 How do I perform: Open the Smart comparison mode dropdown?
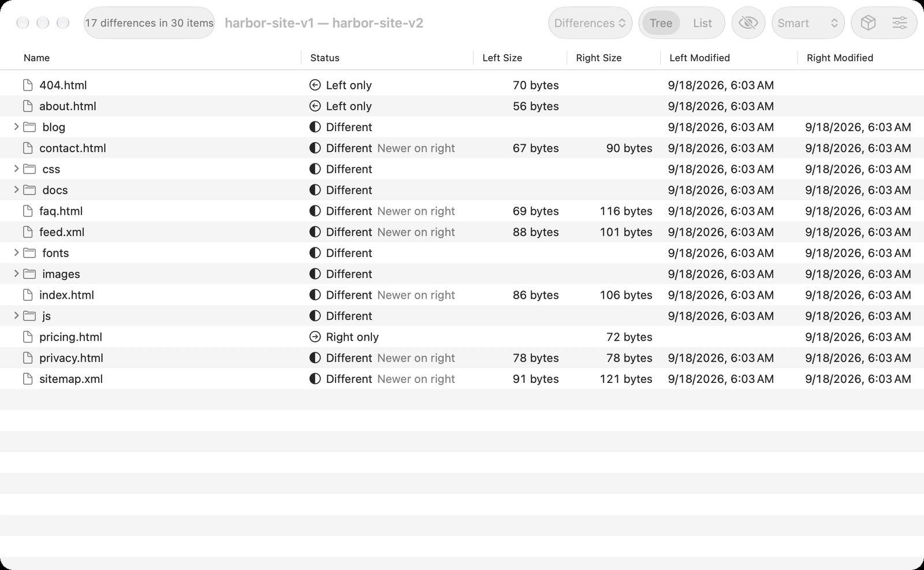[x=808, y=23]
